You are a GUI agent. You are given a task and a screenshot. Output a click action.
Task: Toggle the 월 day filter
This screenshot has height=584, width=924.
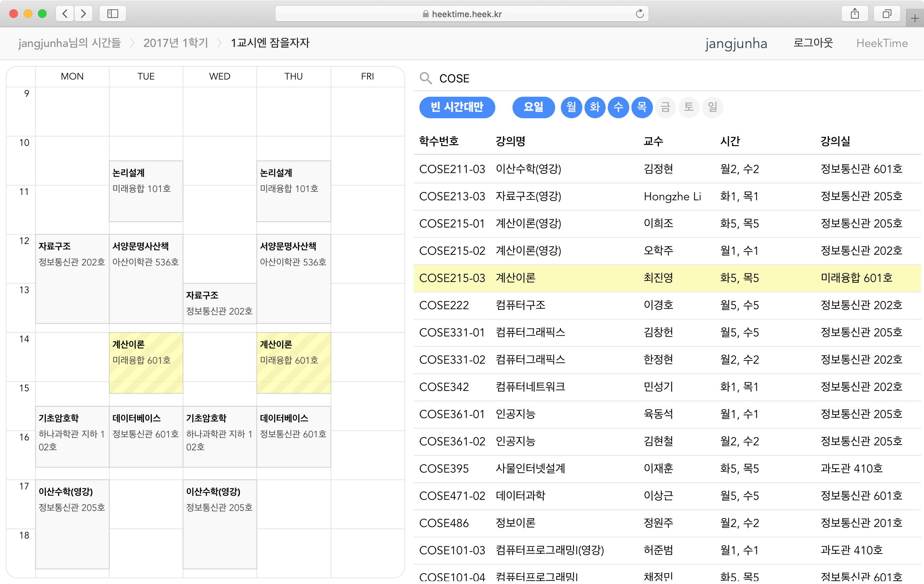pyautogui.click(x=571, y=107)
